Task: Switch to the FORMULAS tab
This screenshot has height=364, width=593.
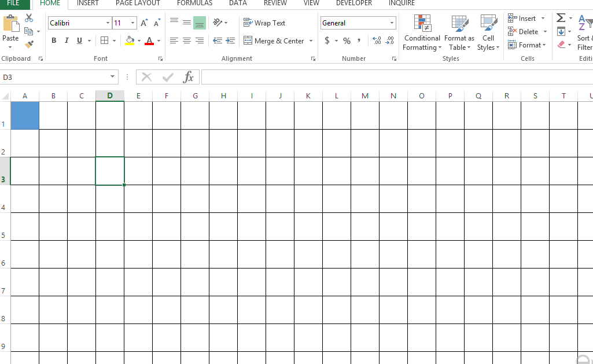Action: [194, 3]
